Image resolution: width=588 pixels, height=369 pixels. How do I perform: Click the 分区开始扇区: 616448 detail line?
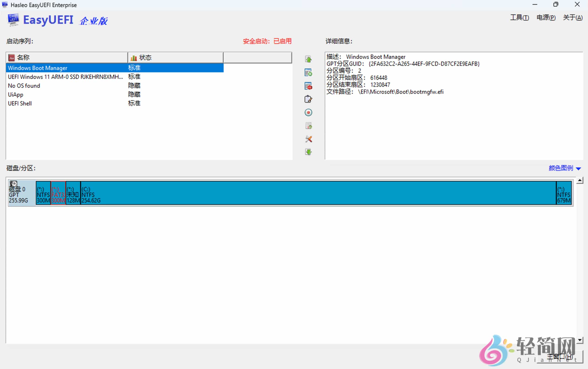tap(357, 78)
